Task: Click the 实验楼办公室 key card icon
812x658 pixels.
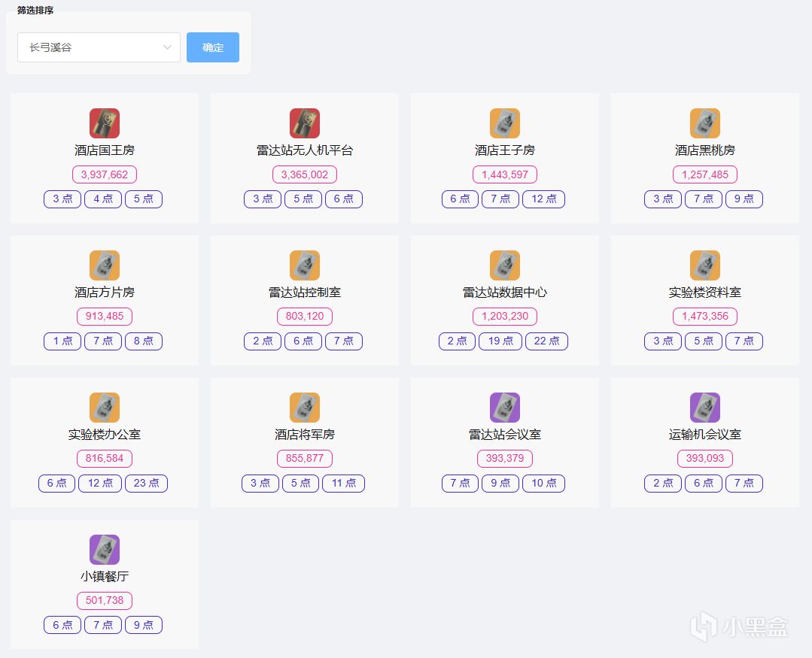Action: point(105,407)
